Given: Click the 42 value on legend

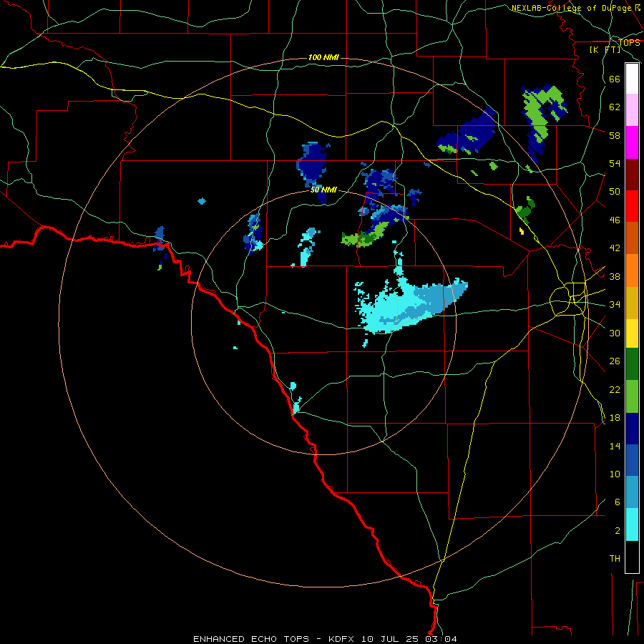Looking at the screenshot, I should [x=615, y=248].
